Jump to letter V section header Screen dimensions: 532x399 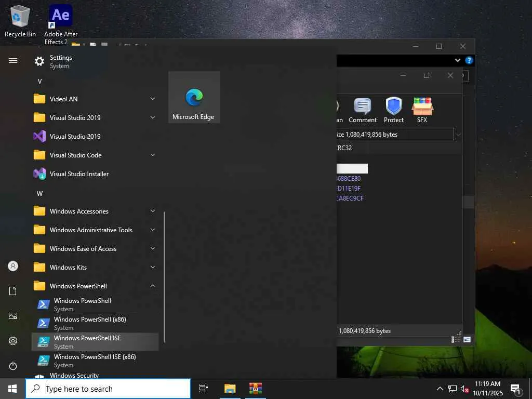(39, 82)
